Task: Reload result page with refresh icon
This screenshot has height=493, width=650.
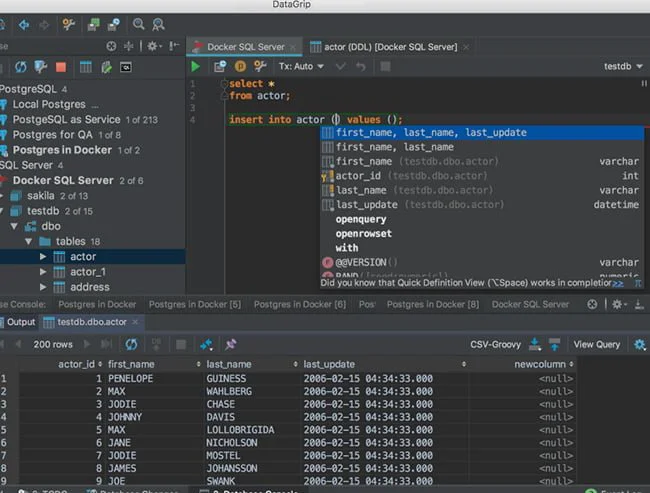Action: [131, 344]
